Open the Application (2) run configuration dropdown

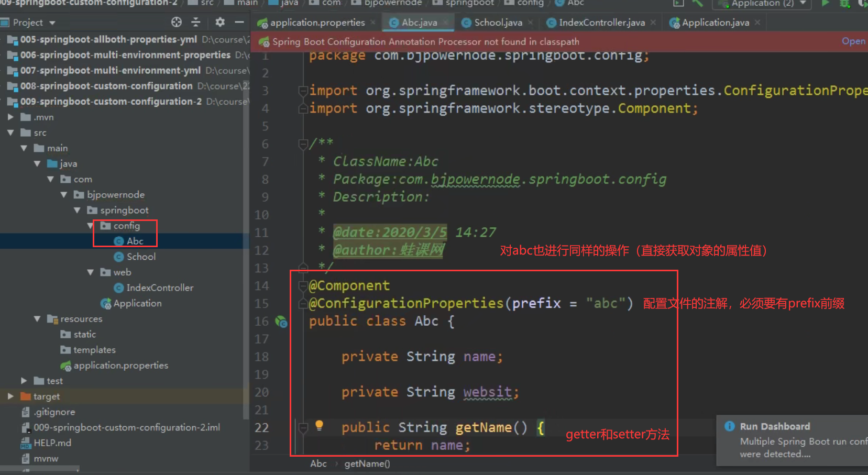pyautogui.click(x=762, y=4)
